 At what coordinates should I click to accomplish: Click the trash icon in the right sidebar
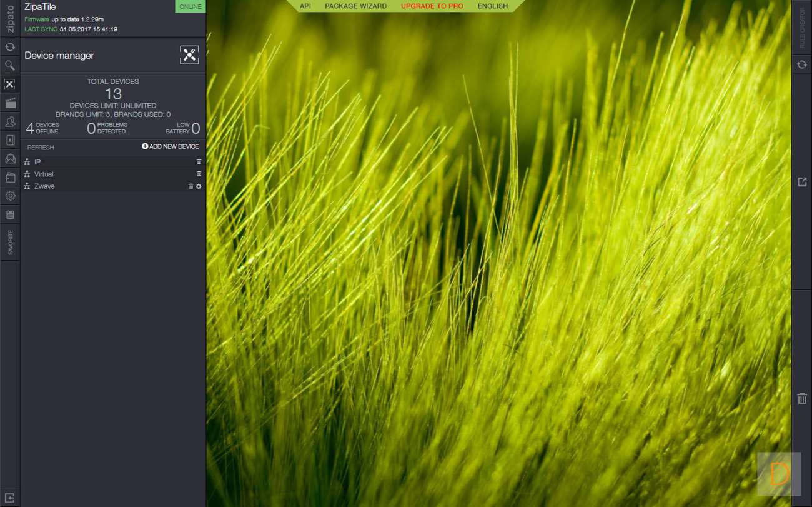point(802,398)
